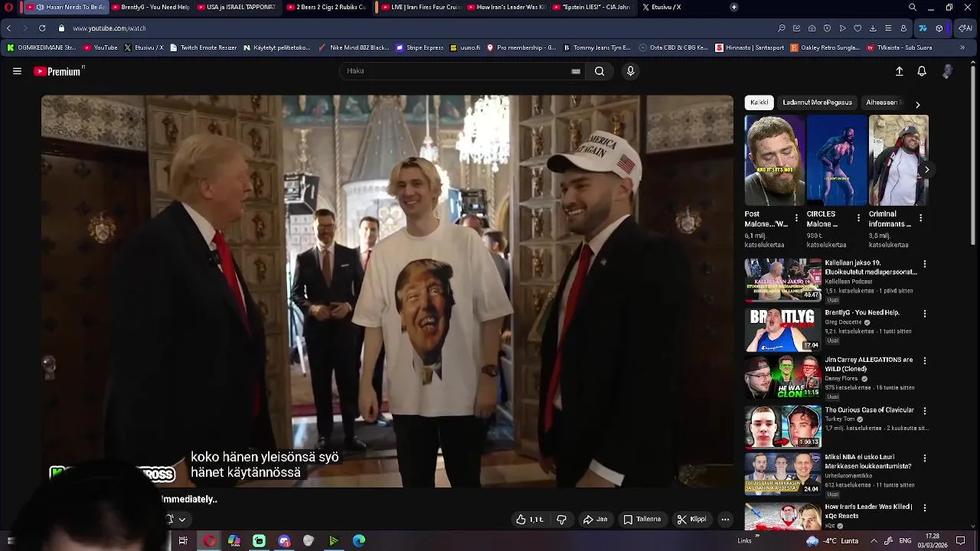
Task: Open How Iran's Leader Was Killed video
Action: click(868, 511)
